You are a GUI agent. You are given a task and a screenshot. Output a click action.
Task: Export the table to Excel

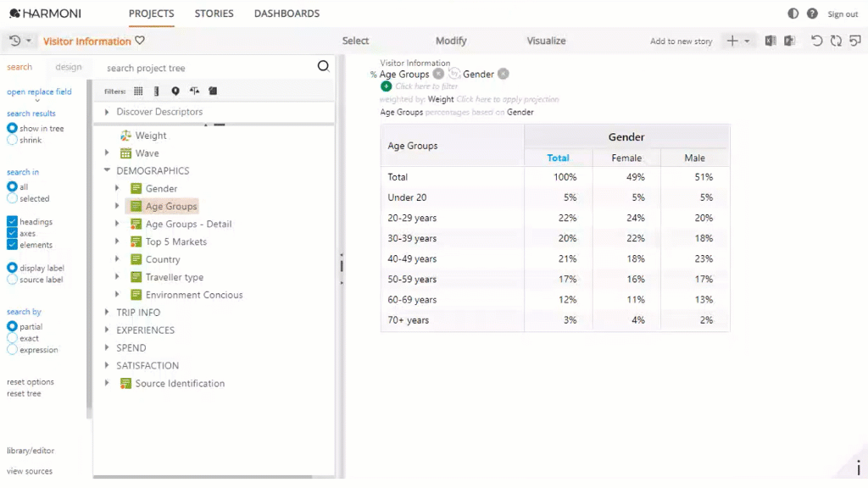coord(771,41)
